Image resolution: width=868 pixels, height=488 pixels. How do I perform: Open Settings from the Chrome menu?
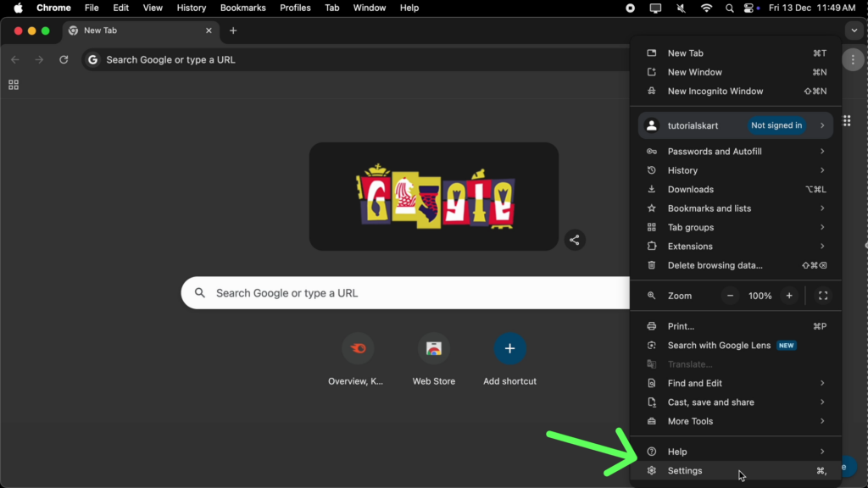point(736,471)
